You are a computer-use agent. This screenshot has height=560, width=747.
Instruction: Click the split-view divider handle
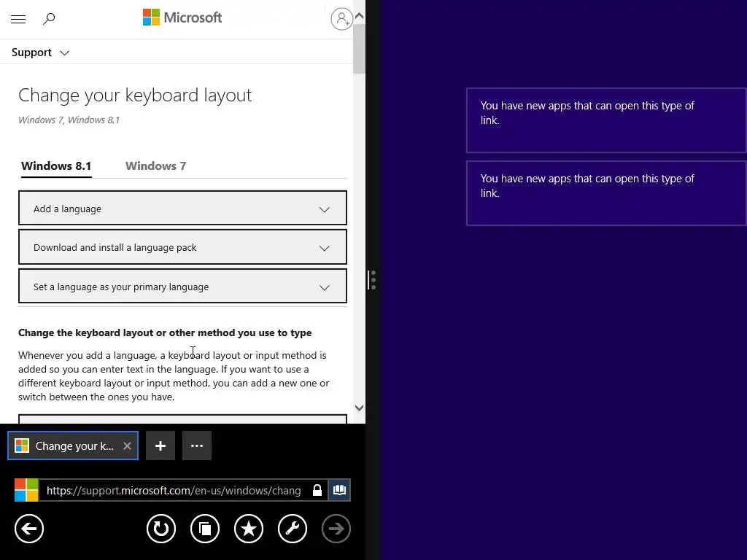pyautogui.click(x=372, y=280)
